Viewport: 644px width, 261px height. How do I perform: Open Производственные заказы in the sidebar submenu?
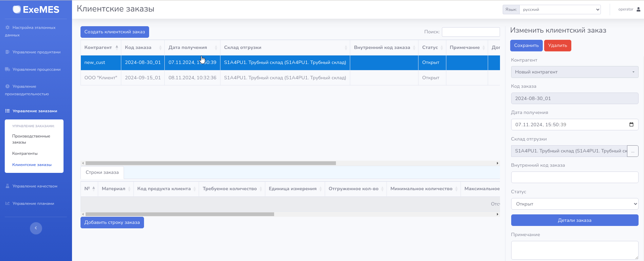[31, 139]
